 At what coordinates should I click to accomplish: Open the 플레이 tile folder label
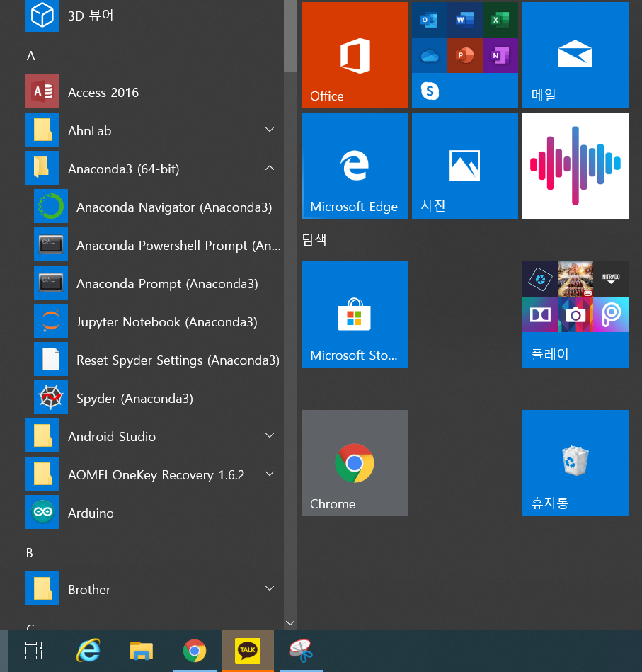(550, 355)
